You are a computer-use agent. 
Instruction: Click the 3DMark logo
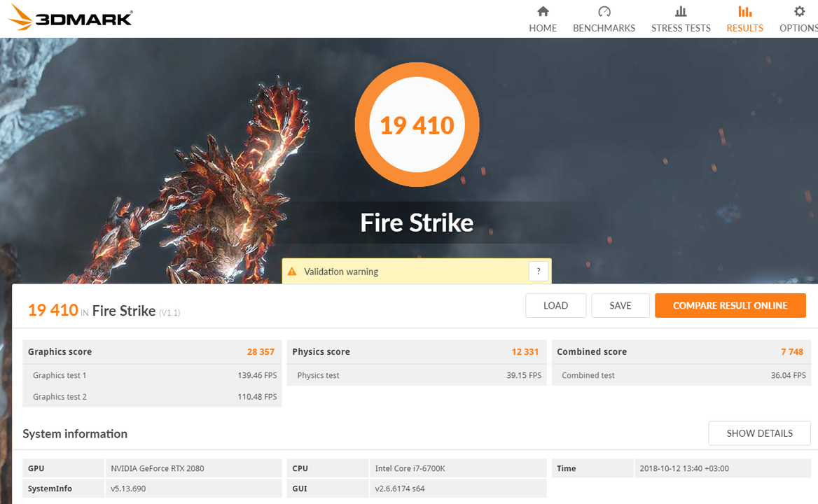pyautogui.click(x=71, y=17)
